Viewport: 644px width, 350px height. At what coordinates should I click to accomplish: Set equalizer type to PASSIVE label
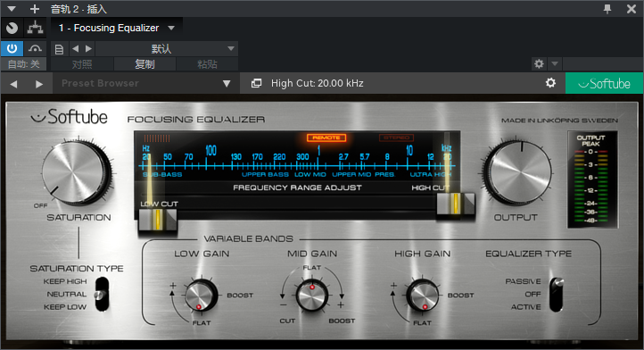tap(523, 281)
